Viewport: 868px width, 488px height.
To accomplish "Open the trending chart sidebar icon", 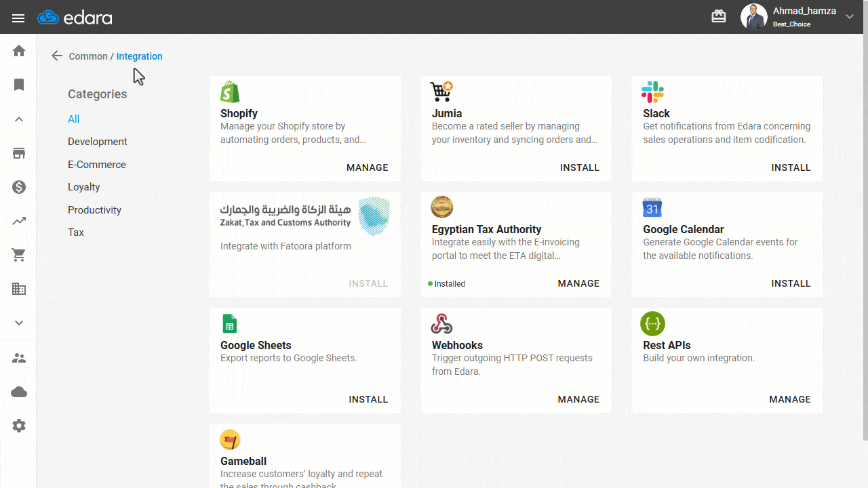I will click(19, 221).
